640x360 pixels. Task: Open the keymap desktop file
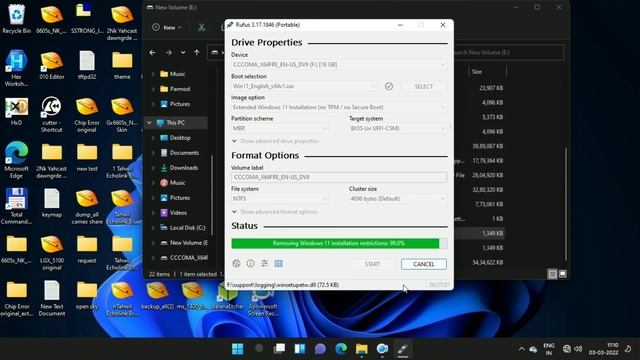[x=52, y=203]
